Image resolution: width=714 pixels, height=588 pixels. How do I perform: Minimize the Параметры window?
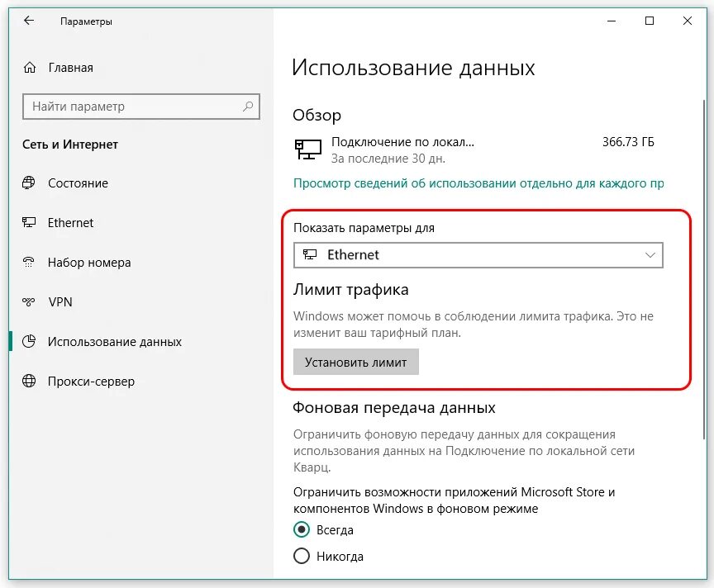click(612, 21)
